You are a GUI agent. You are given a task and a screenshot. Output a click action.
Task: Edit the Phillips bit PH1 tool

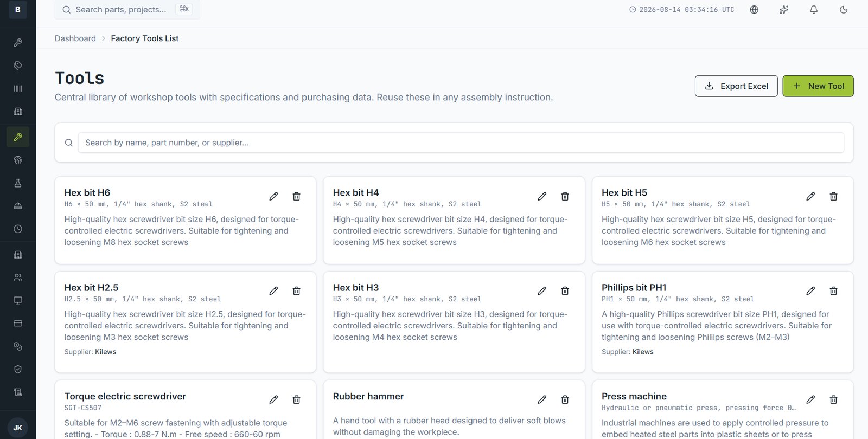(x=810, y=291)
